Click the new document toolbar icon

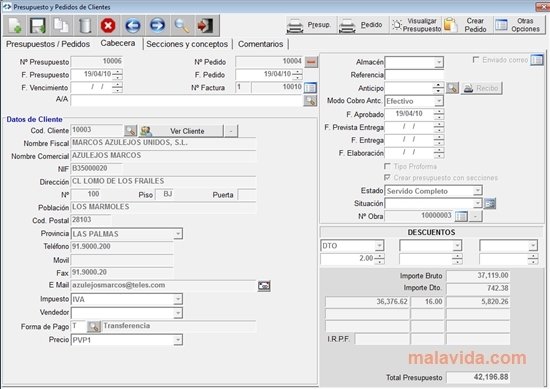coord(15,26)
